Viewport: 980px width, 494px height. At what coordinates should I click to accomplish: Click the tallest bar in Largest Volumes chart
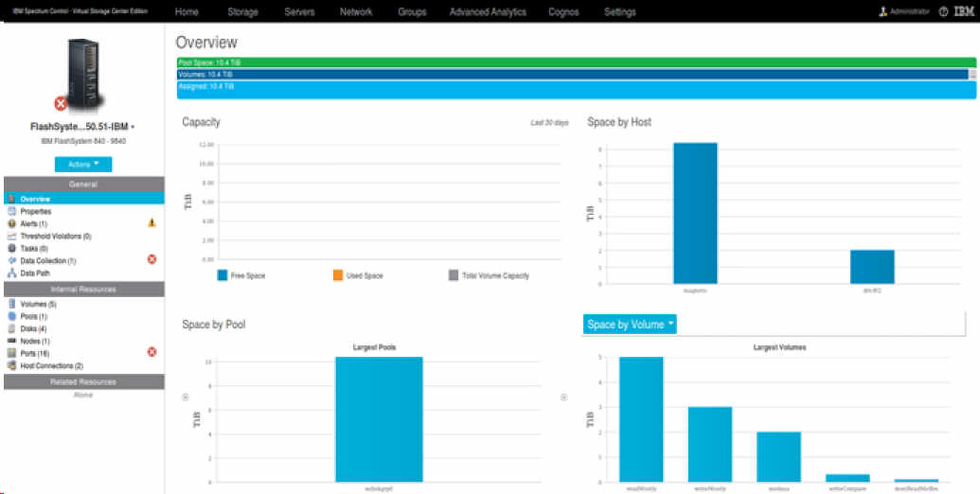coord(641,419)
